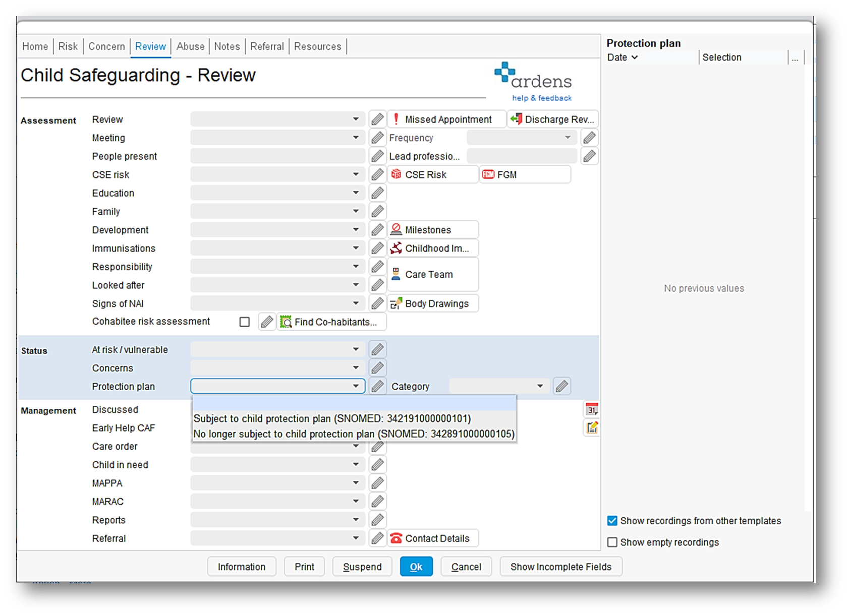Click pencil icon beside Cohabitee risk assessment checkbox
This screenshot has width=849, height=616.
[x=267, y=322]
